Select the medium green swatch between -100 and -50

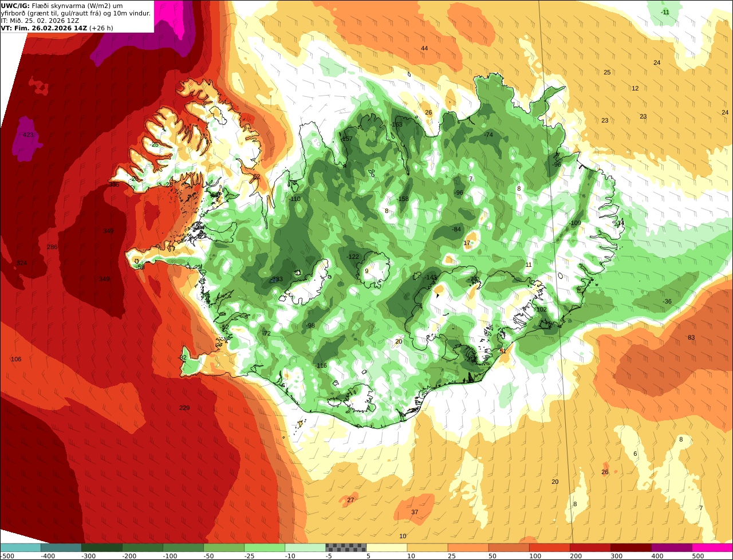coord(183,547)
